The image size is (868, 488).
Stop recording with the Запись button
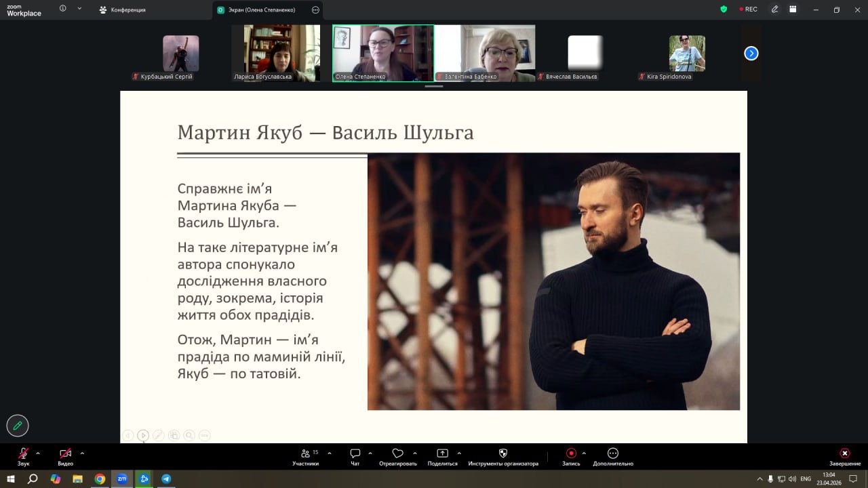point(571,454)
